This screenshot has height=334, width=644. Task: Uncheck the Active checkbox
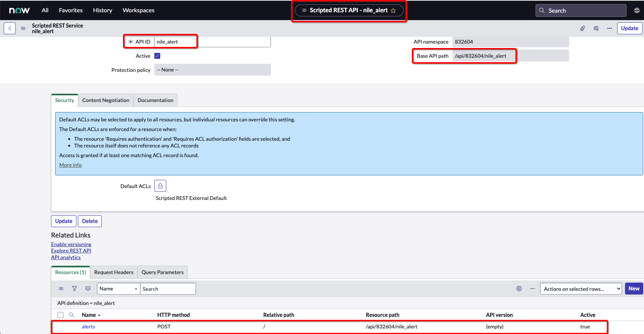click(x=157, y=56)
